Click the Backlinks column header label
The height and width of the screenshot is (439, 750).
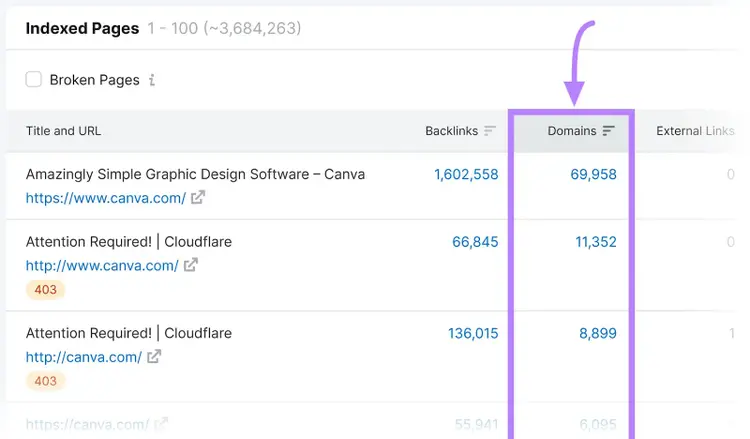(452, 131)
